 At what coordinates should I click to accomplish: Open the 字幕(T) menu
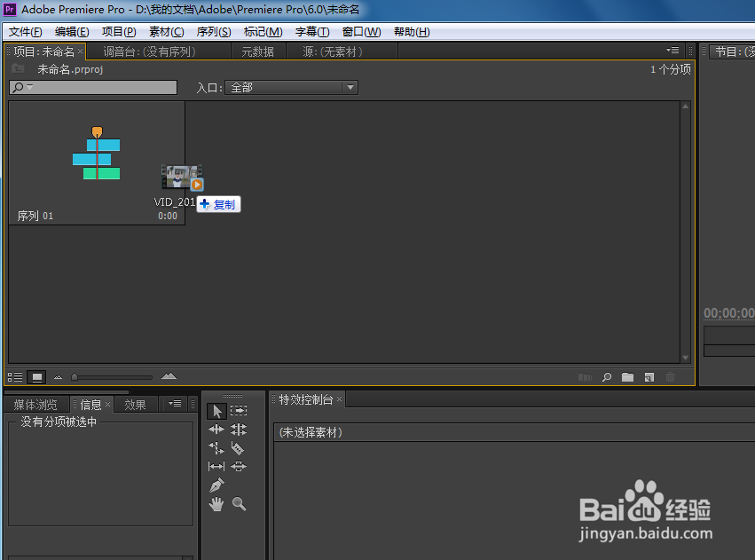point(312,32)
